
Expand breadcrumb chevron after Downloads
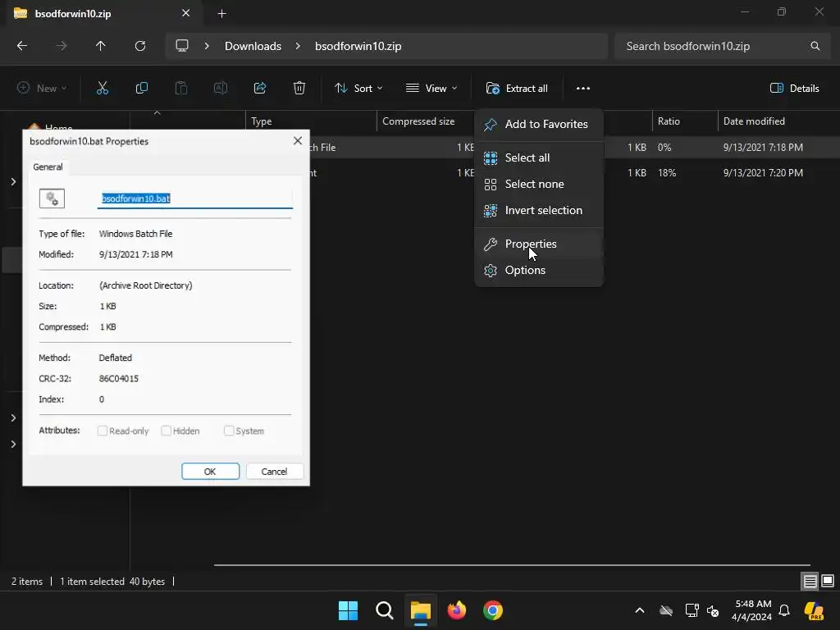tap(298, 46)
